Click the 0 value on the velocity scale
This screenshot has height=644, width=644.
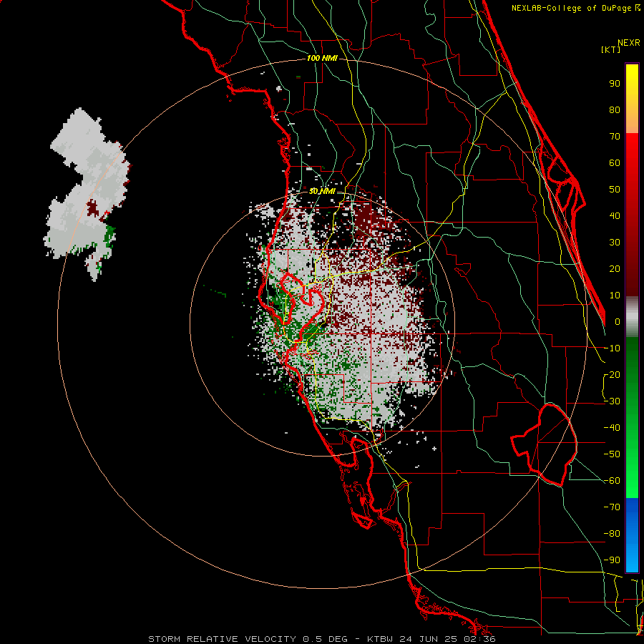[x=618, y=321]
